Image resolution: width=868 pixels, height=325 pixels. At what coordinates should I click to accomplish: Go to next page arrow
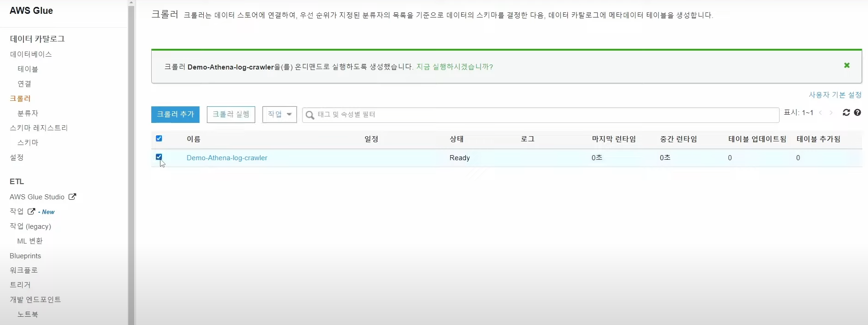(x=831, y=112)
